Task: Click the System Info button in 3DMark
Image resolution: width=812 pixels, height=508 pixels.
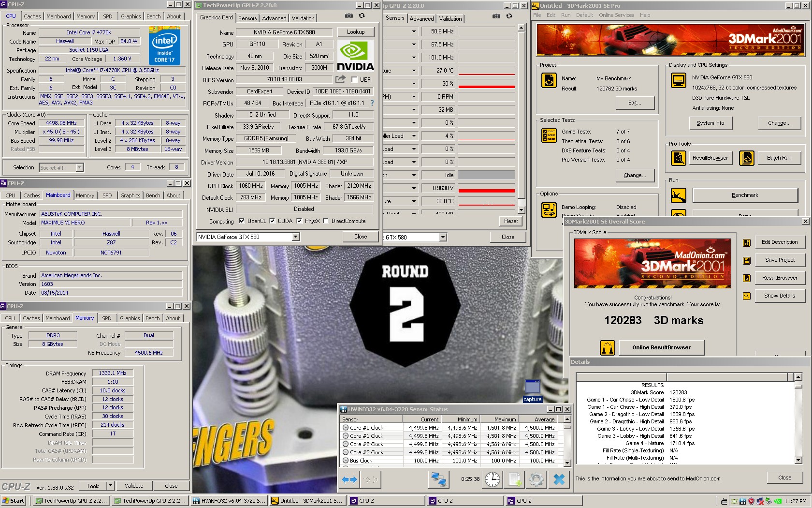Action: pyautogui.click(x=710, y=123)
